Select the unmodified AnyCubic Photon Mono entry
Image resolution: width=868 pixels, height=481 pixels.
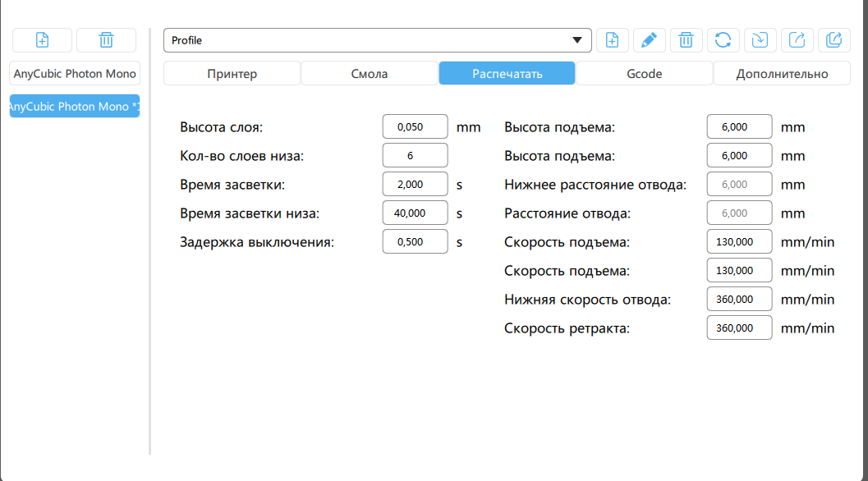point(75,73)
